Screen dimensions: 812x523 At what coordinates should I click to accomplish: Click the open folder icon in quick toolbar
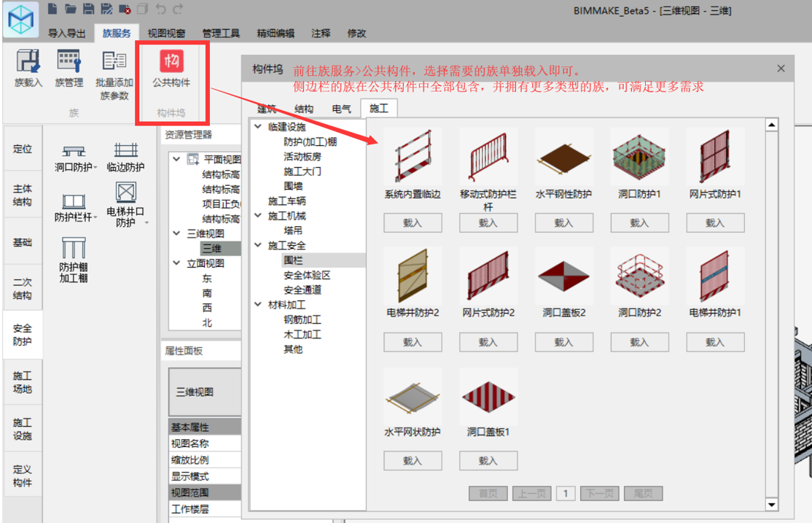coord(71,9)
